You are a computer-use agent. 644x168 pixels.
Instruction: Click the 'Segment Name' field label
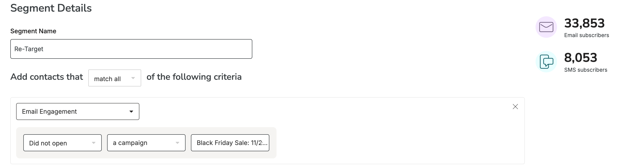pyautogui.click(x=33, y=31)
